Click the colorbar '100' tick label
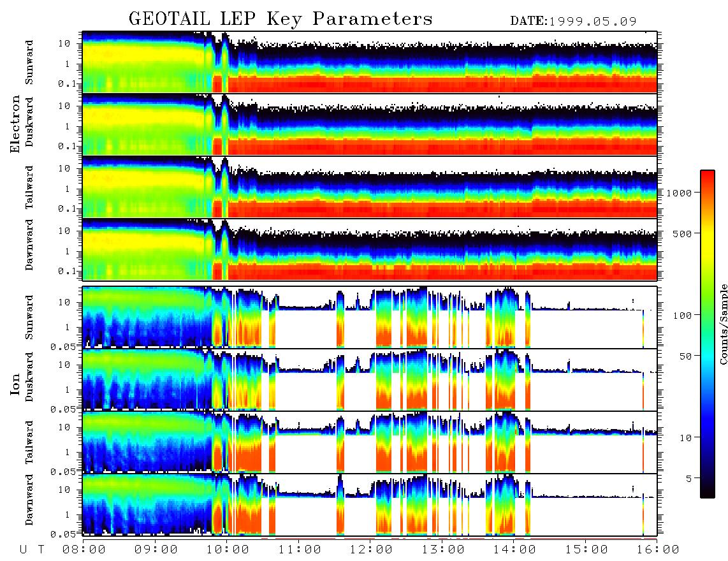728x561 pixels. pyautogui.click(x=682, y=316)
